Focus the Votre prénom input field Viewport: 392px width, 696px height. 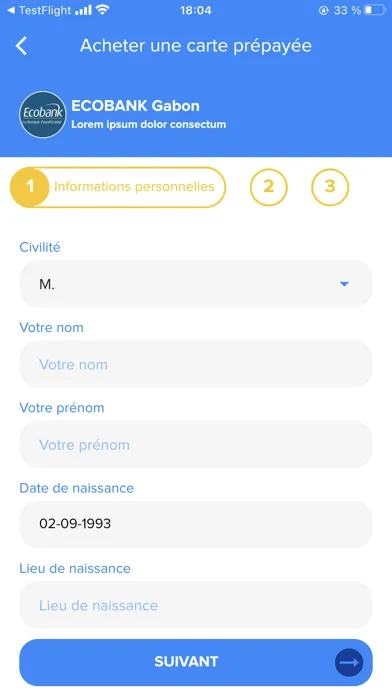point(196,445)
